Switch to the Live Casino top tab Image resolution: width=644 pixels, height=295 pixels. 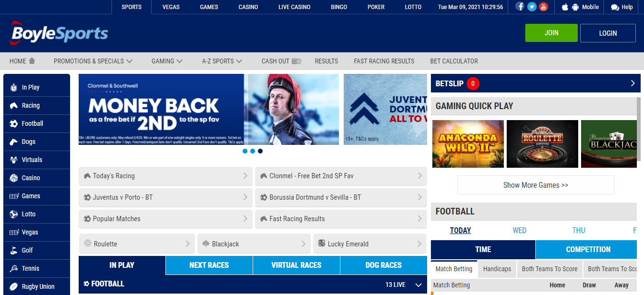295,7
